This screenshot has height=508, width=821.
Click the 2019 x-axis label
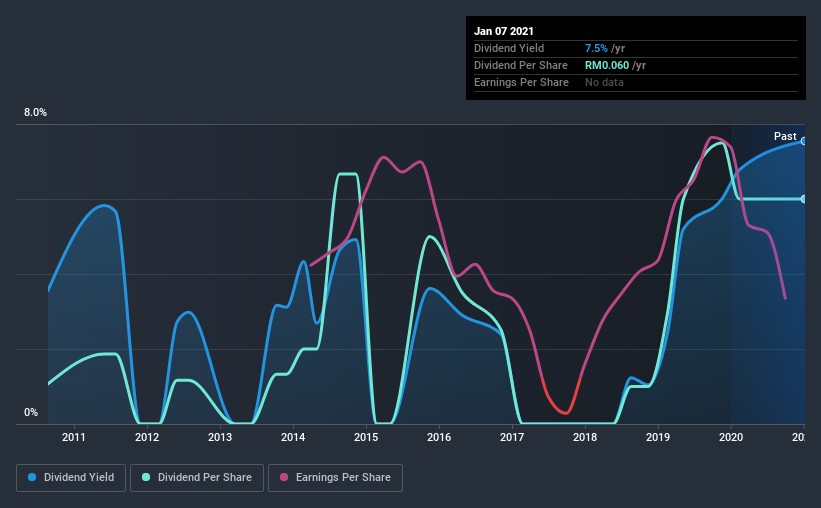(658, 437)
